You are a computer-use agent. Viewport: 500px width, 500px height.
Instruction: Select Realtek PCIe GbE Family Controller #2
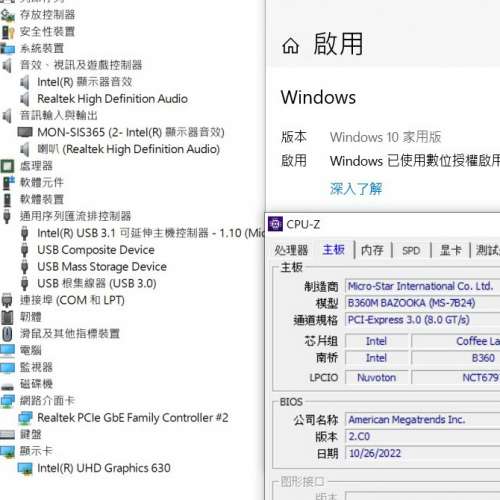133,418
